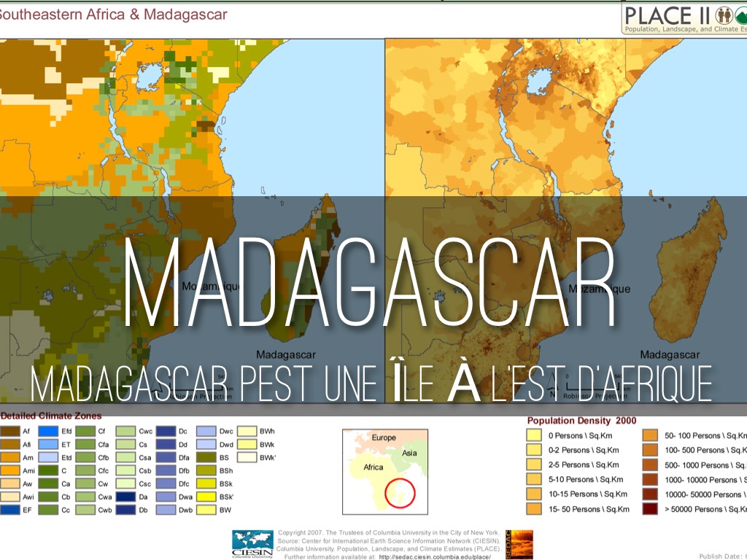The height and width of the screenshot is (560, 747).
Task: Open the sedac.ciesin.columbia.edu/place link
Action: pyautogui.click(x=435, y=556)
